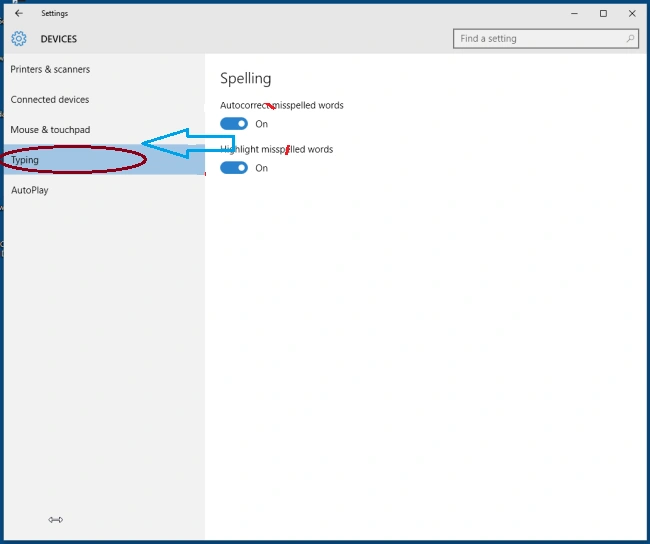Click the Settings window title

[54, 13]
